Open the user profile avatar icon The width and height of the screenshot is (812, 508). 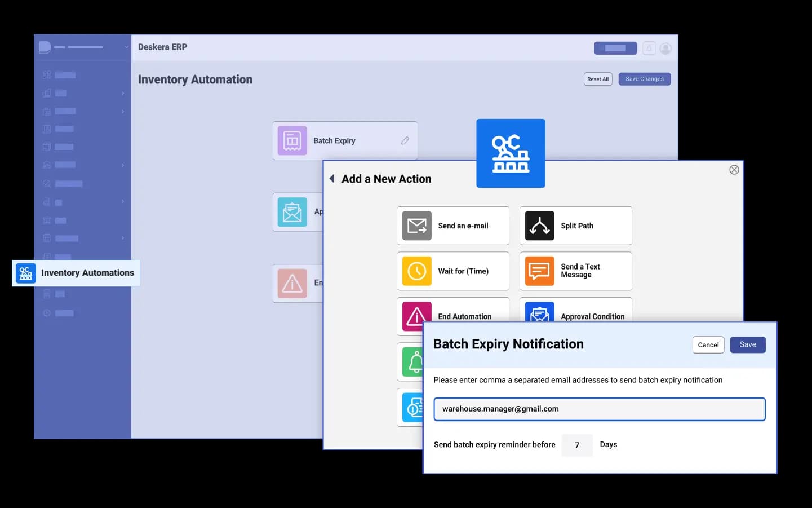point(665,48)
